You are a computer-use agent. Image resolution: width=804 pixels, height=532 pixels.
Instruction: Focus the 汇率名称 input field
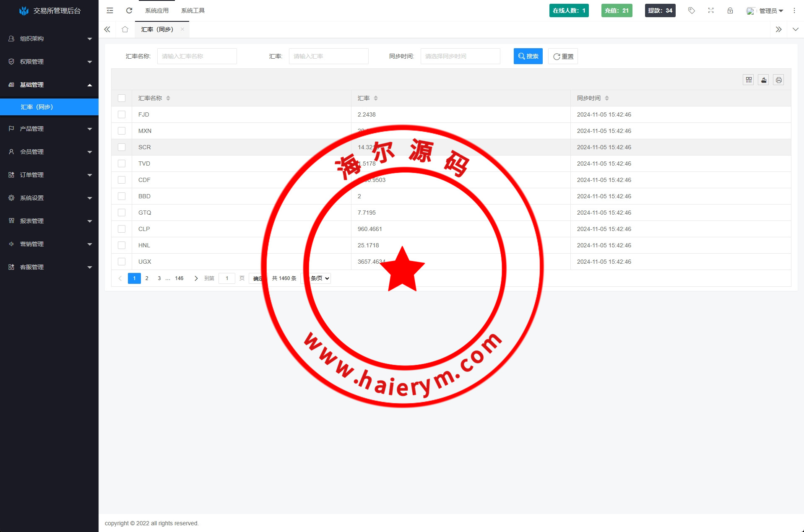[197, 56]
